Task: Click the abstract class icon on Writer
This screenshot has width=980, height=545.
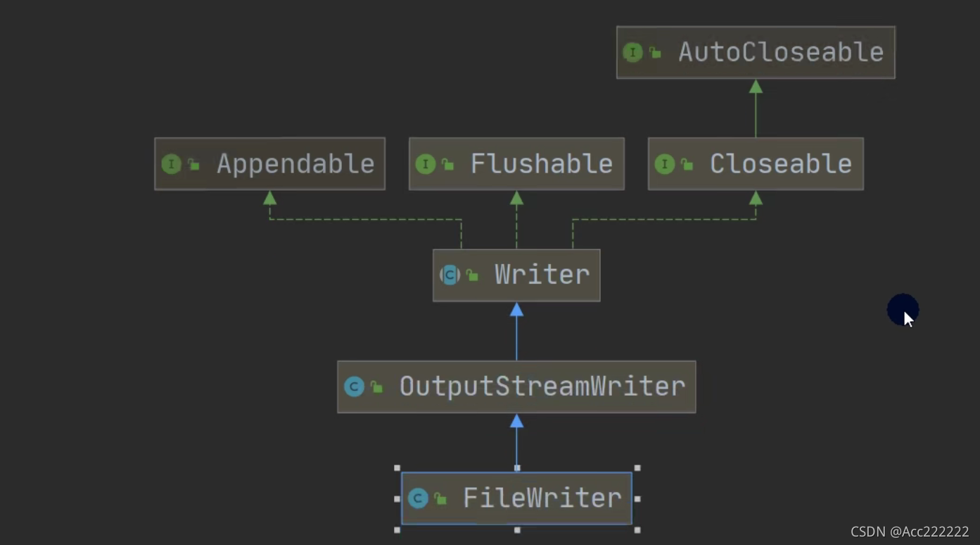Action: [450, 275]
